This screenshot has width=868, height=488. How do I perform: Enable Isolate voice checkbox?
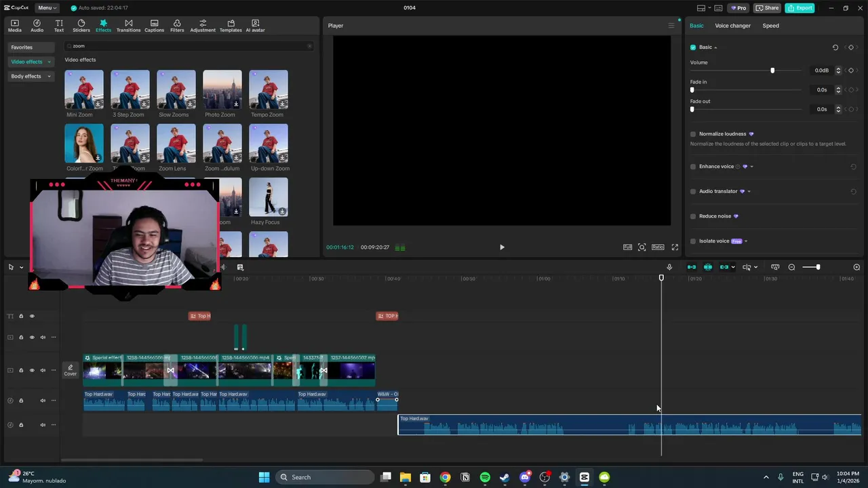pos(693,241)
